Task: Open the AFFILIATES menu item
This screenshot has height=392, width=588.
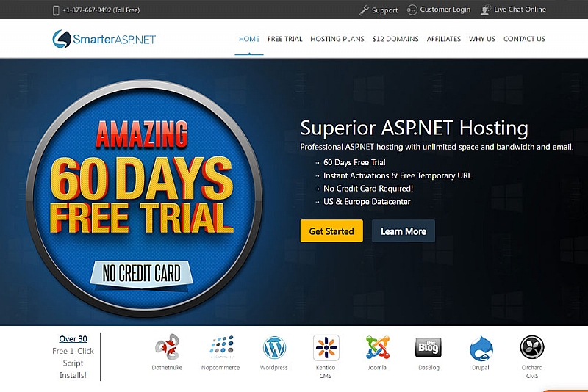Action: [x=444, y=39]
